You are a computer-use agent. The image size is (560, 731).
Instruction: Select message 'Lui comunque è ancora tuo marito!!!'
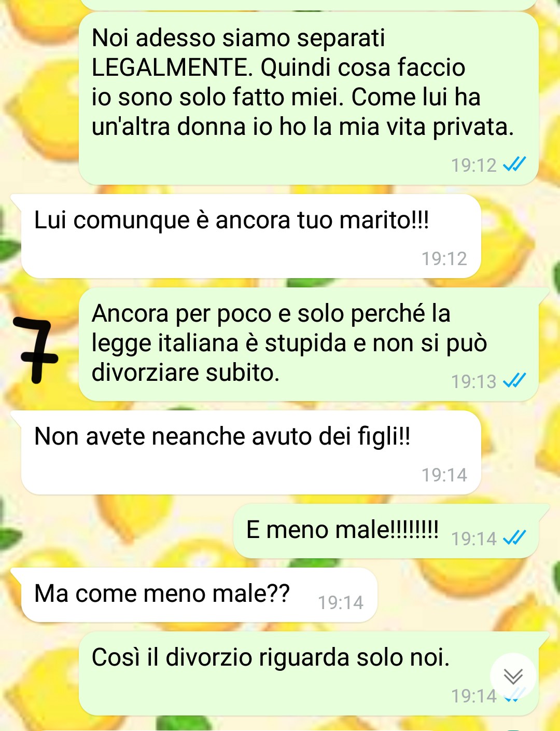tap(251, 236)
